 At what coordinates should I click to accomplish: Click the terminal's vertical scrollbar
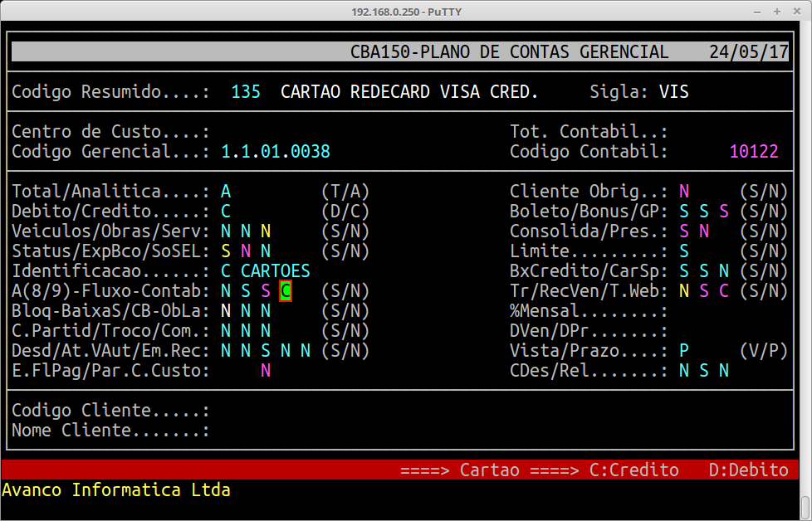tap(805, 274)
